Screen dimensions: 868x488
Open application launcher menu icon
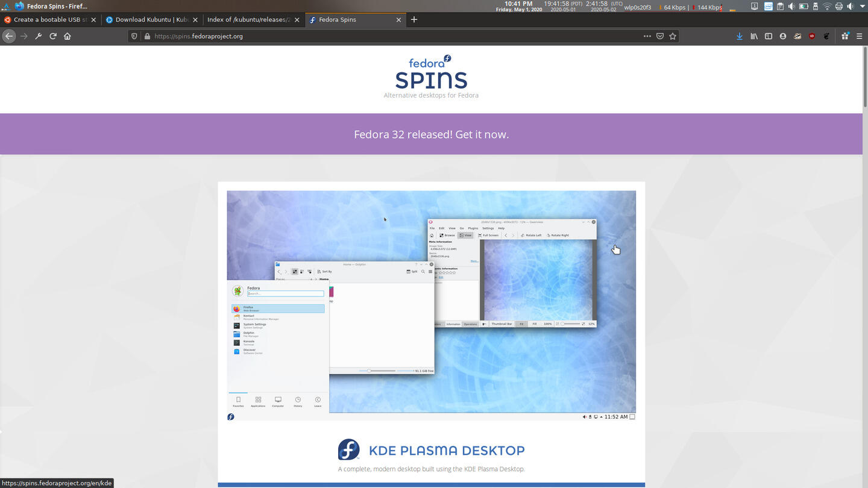[5, 6]
